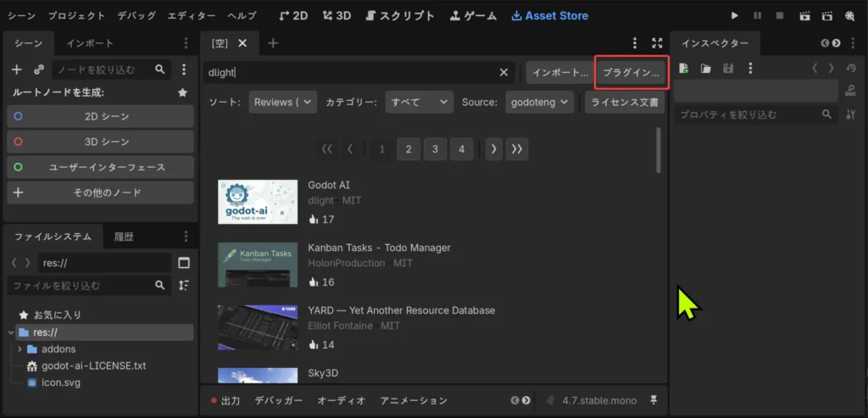Switch to the 2D workspace
This screenshot has height=418, width=868.
coord(294,15)
